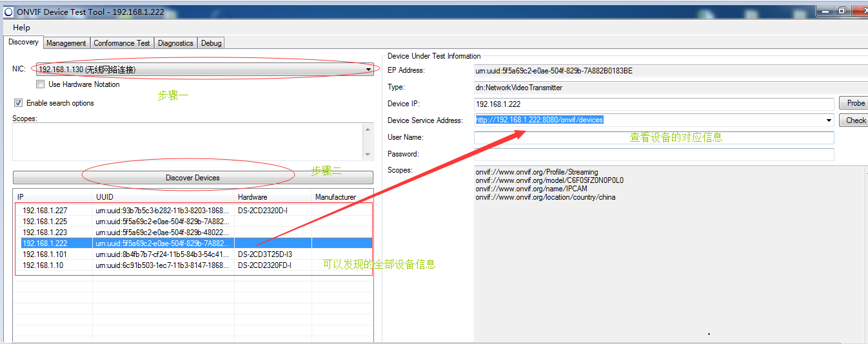The width and height of the screenshot is (868, 344).
Task: Click UUID cell starting urn:uuid:8b4fb7b7
Action: (x=163, y=254)
